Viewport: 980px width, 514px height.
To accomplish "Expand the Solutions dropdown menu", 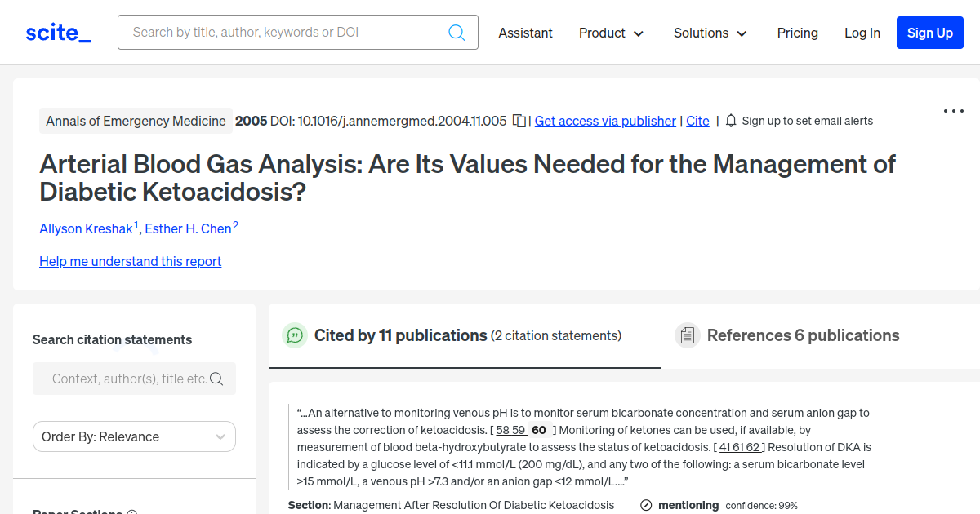I will (710, 33).
